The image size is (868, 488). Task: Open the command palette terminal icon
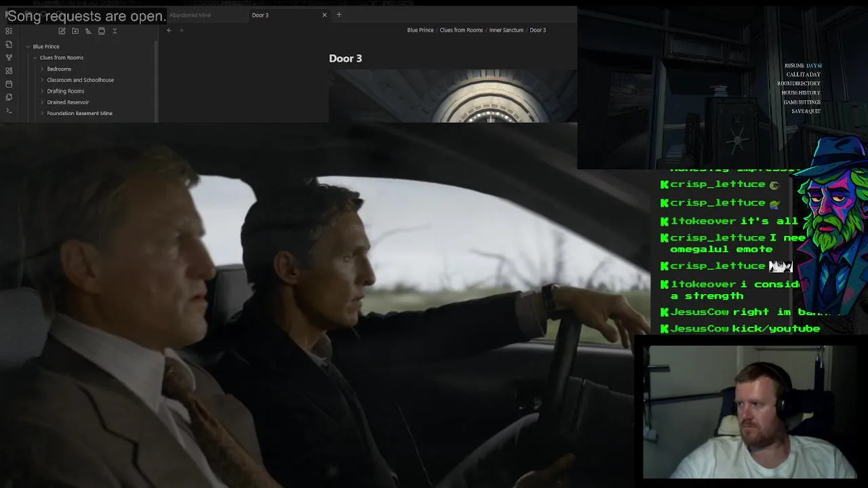coord(9,110)
